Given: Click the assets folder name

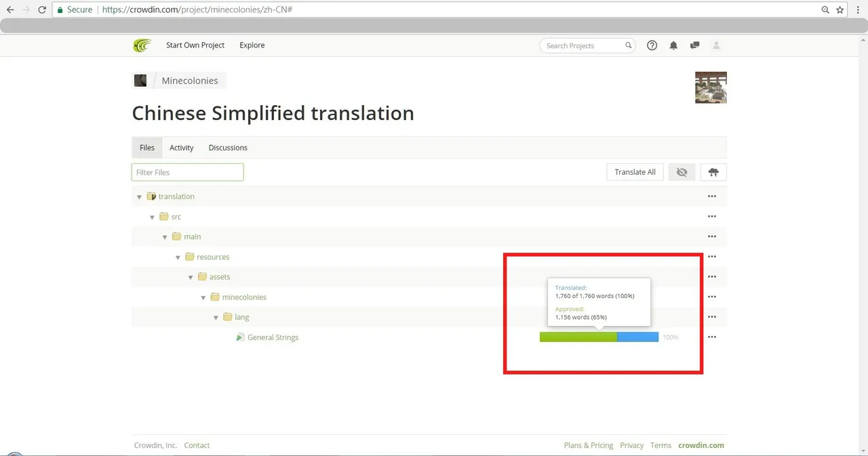Looking at the screenshot, I should 220,277.
